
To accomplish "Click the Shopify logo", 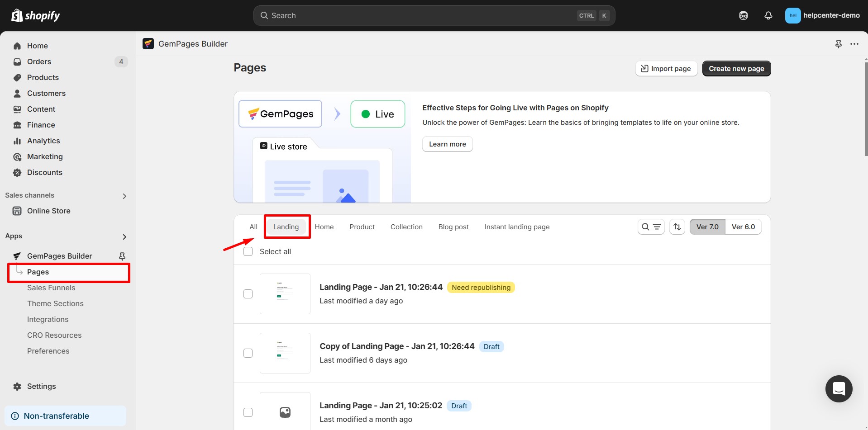I will [35, 15].
